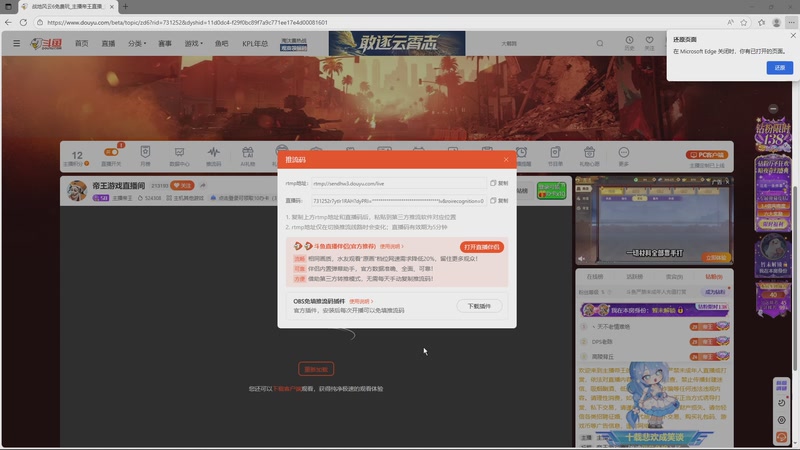
Task: Select the 天不老情难绝 viewer row
Action: pos(655,327)
